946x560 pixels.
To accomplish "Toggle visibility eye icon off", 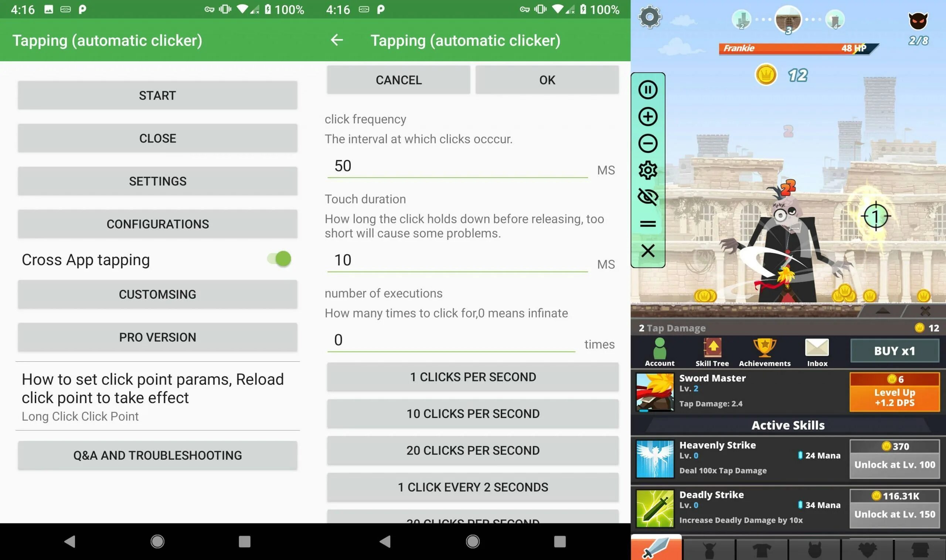I will pyautogui.click(x=647, y=197).
